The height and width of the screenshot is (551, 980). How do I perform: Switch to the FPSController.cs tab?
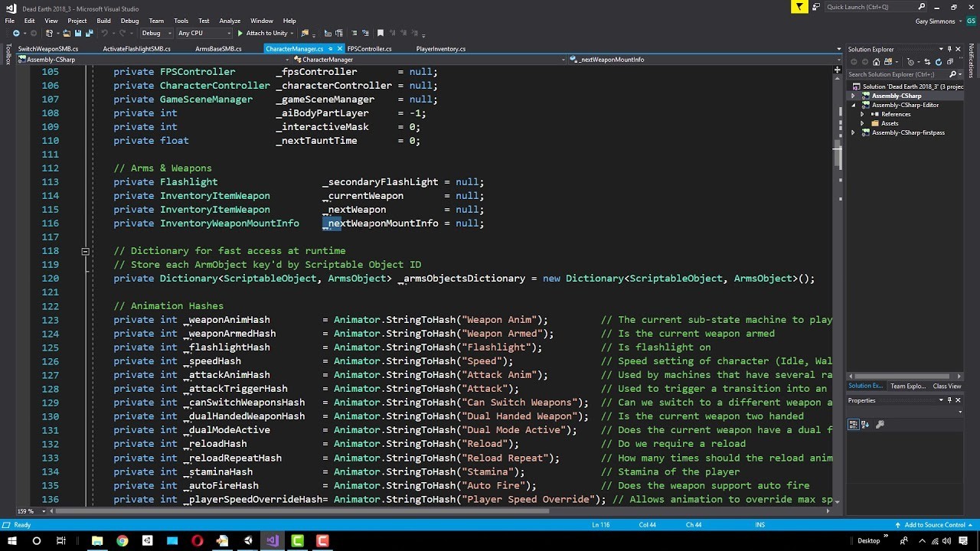pos(369,49)
